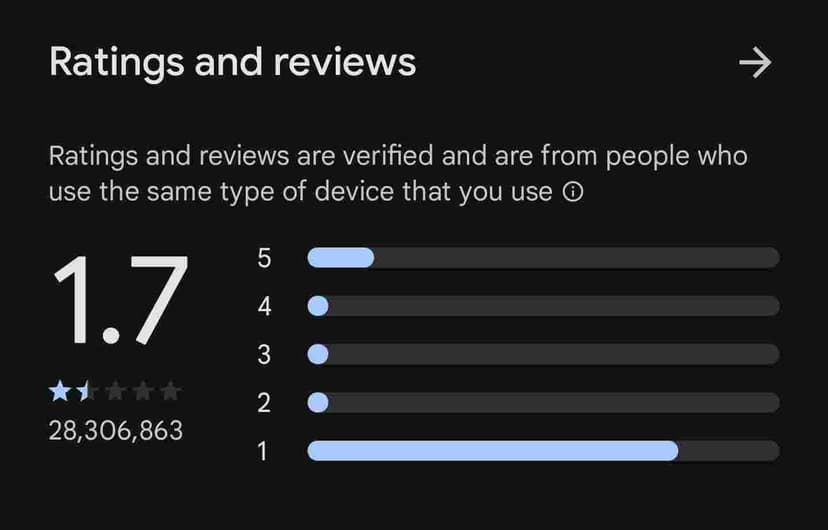Viewport: 828px width, 530px height.
Task: Select the 3-star rating bar
Action: 543,354
